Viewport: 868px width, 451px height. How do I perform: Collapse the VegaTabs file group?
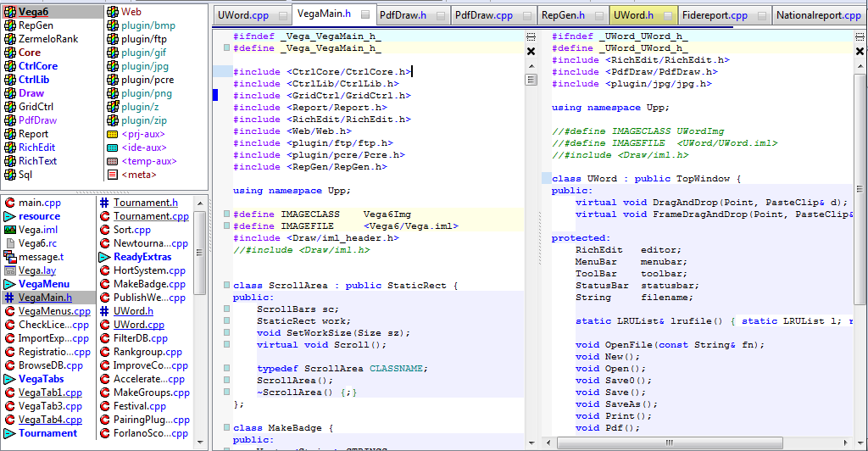click(9, 379)
